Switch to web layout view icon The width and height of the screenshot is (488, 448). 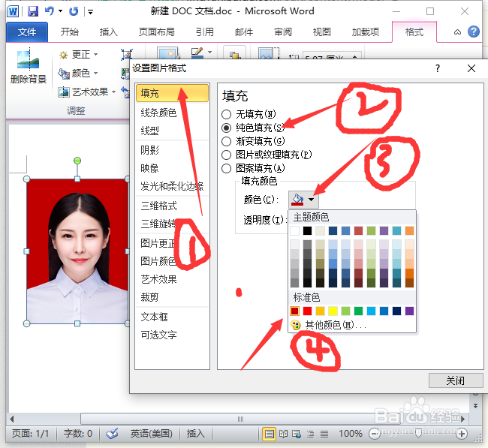coord(297,434)
